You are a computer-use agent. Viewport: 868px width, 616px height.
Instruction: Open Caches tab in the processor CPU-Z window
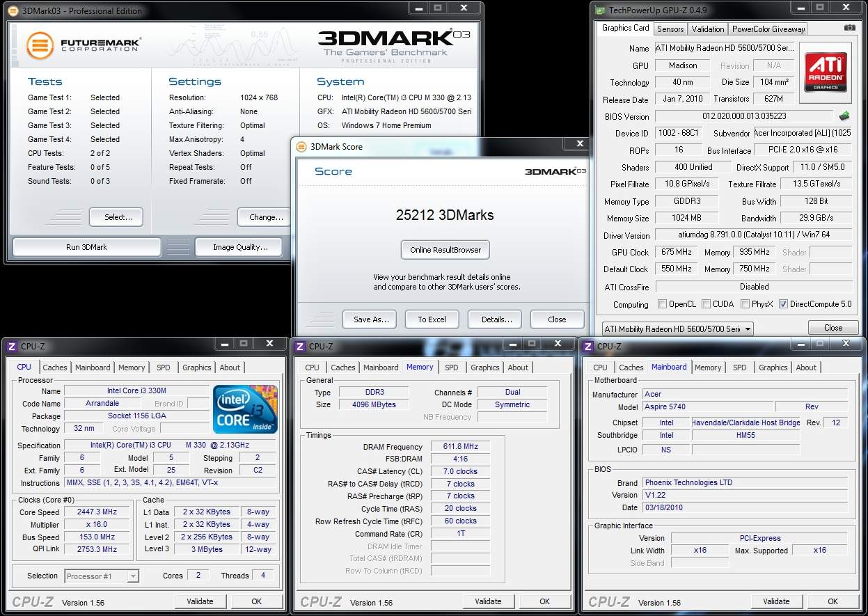(55, 368)
